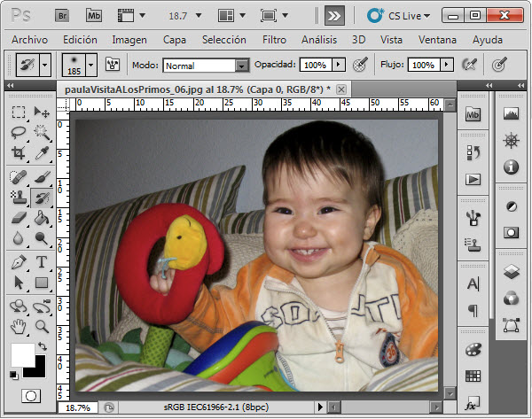Launch Adobe Bridge from the top bar

pos(62,16)
